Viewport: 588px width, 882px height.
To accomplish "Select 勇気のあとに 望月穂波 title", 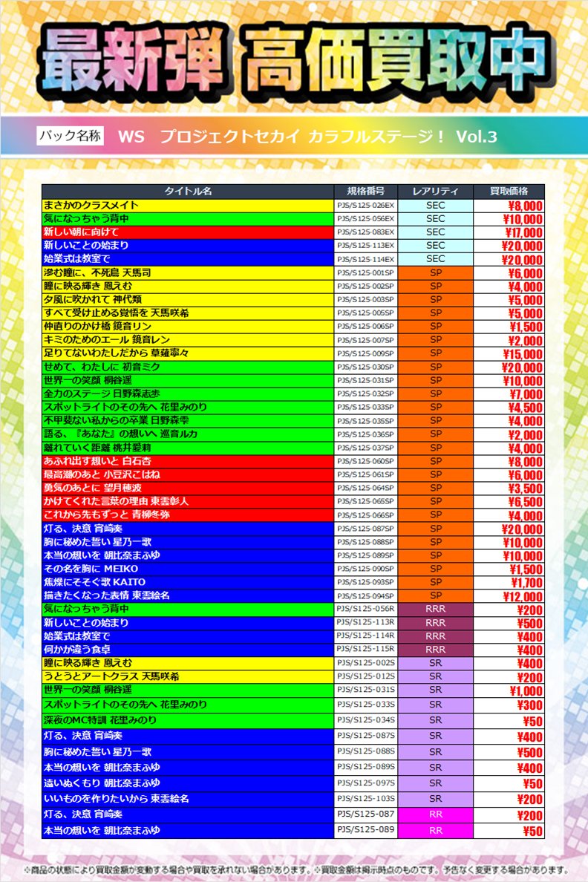I will click(93, 488).
